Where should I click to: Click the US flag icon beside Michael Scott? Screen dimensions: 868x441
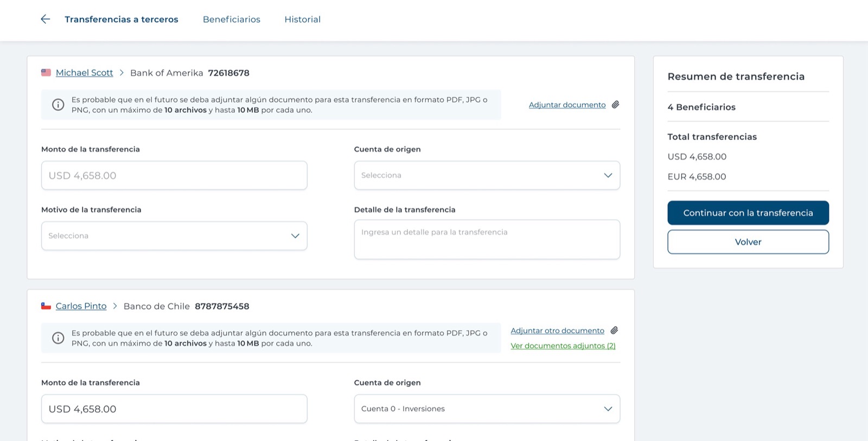click(46, 73)
